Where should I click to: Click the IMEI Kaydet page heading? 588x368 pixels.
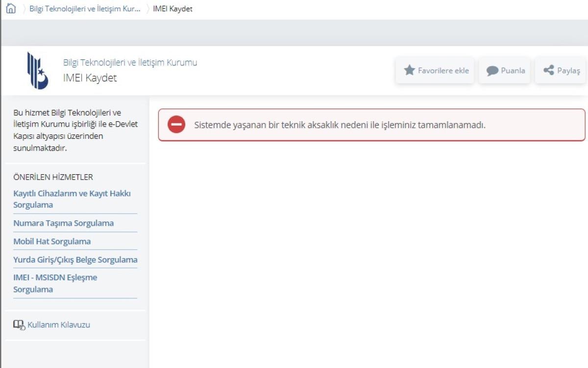(x=90, y=78)
